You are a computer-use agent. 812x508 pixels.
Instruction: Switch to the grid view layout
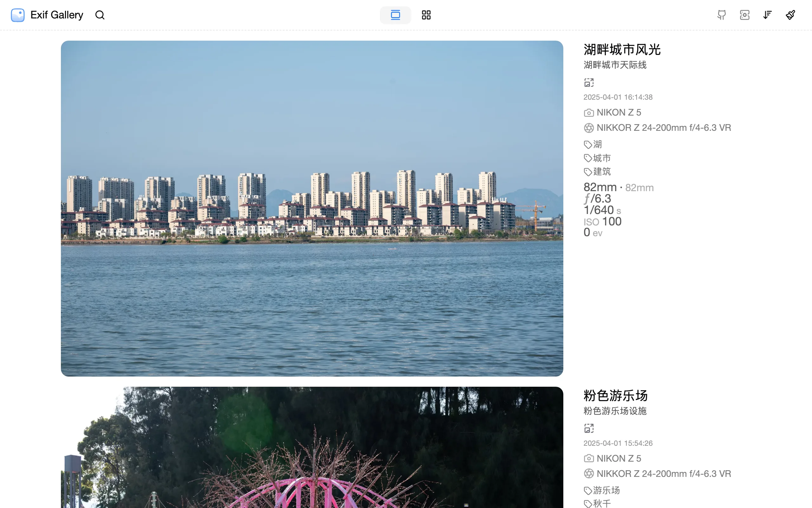426,15
